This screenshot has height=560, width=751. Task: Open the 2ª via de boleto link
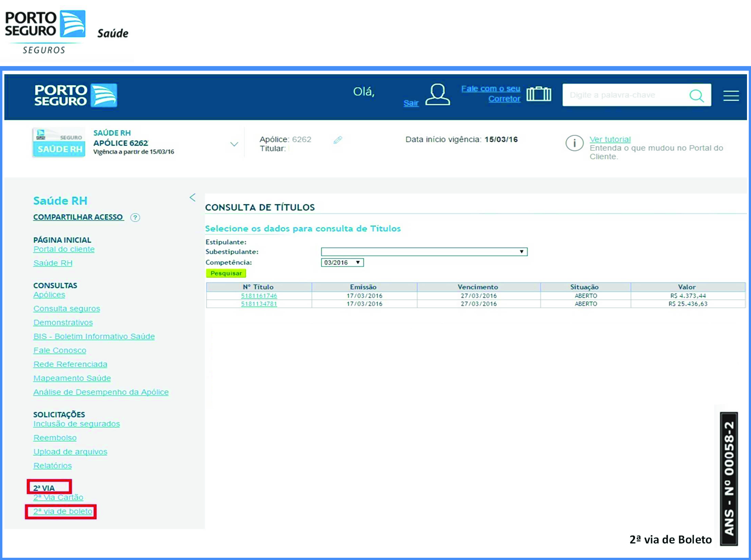click(x=63, y=511)
